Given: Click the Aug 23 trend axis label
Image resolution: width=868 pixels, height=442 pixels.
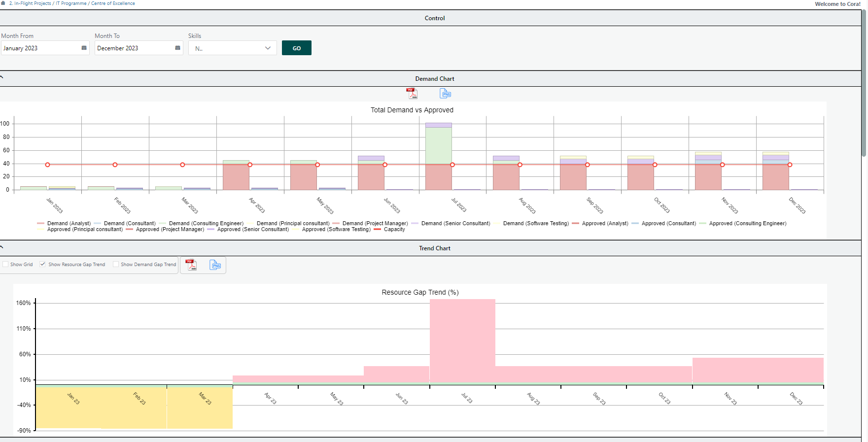Looking at the screenshot, I should click(533, 399).
